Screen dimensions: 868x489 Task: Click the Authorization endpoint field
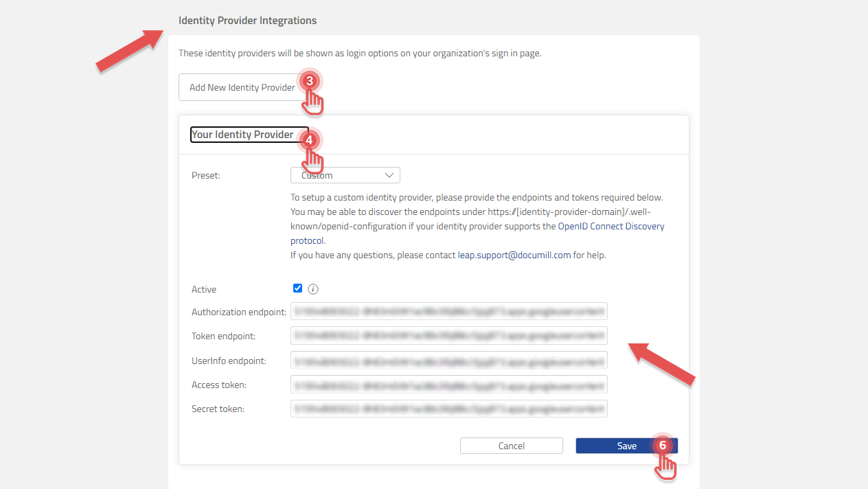point(448,310)
